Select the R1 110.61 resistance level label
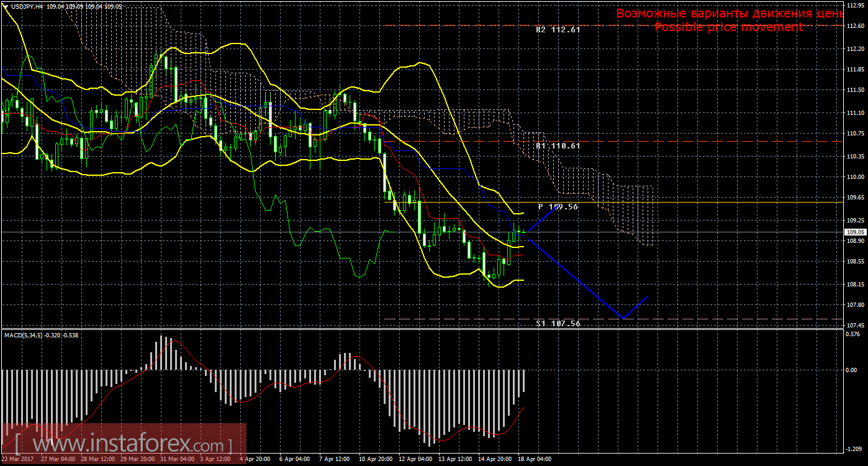 tap(558, 145)
